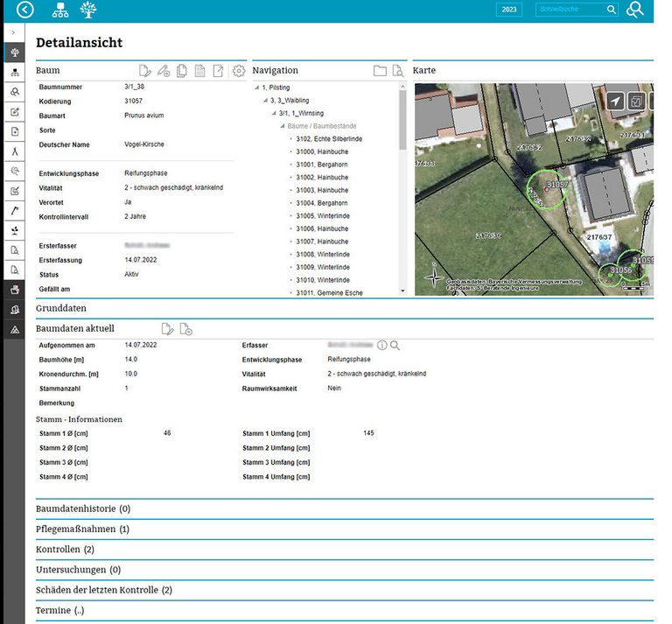Click the tree 31057 marker on map
This screenshot has height=624, width=672.
(546, 189)
